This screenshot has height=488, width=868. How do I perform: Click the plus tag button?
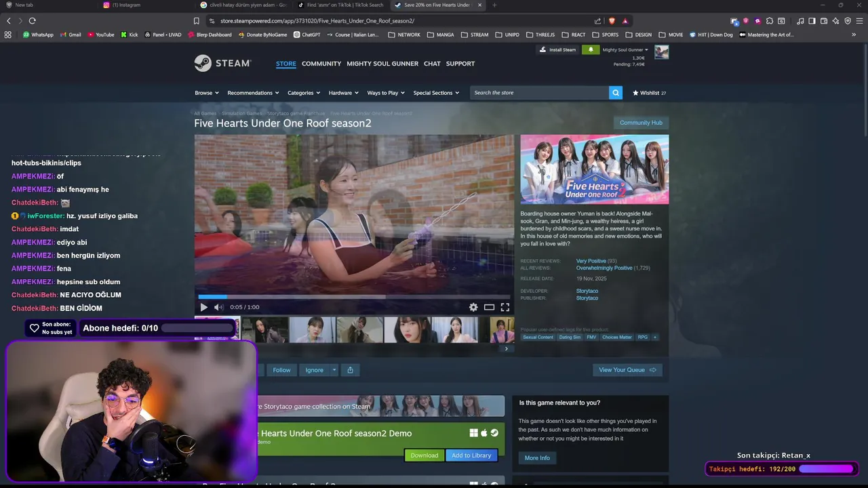655,337
